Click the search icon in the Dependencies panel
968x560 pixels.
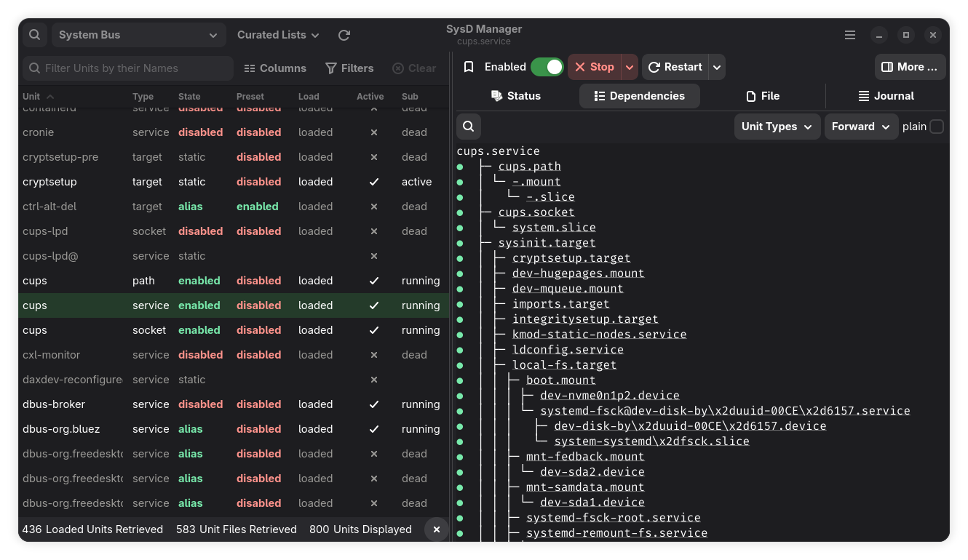(469, 127)
